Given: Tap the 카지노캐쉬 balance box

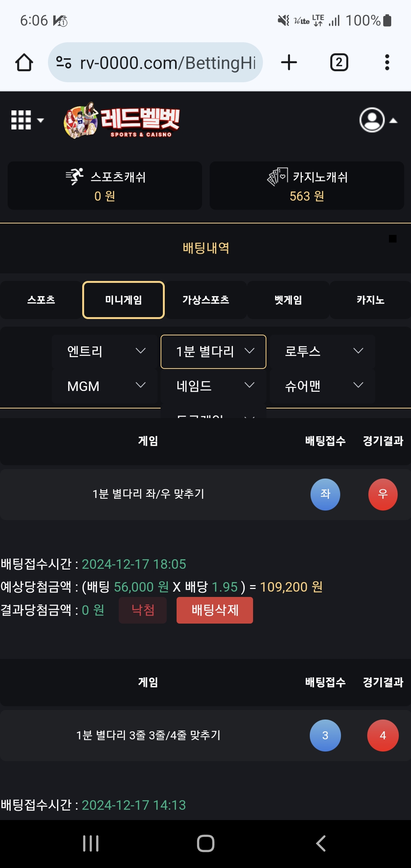Looking at the screenshot, I should point(307,186).
